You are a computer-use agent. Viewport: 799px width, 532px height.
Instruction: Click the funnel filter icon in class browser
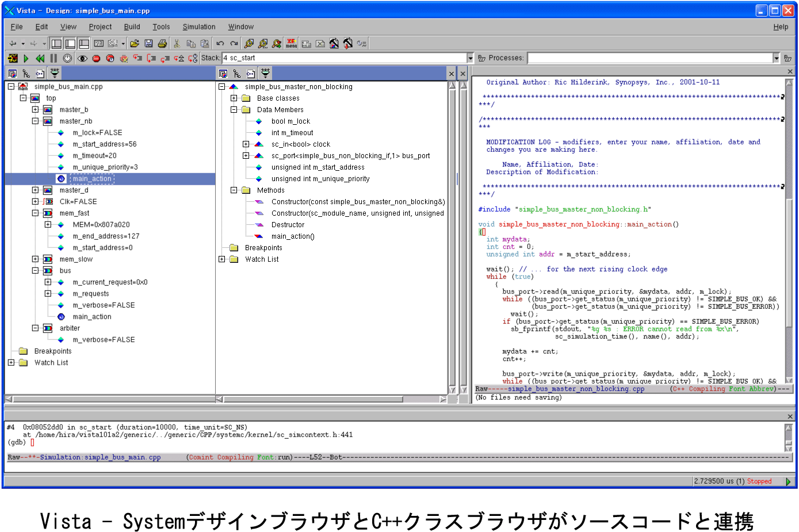[x=265, y=73]
